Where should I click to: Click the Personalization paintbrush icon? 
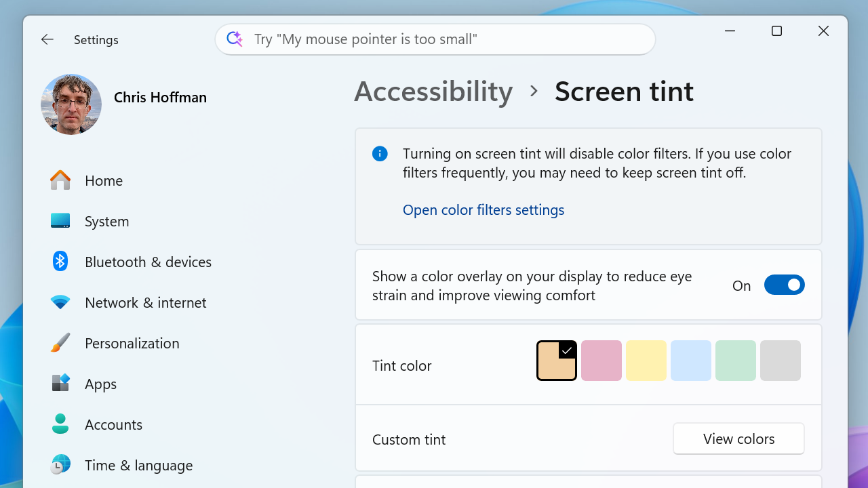coord(60,343)
